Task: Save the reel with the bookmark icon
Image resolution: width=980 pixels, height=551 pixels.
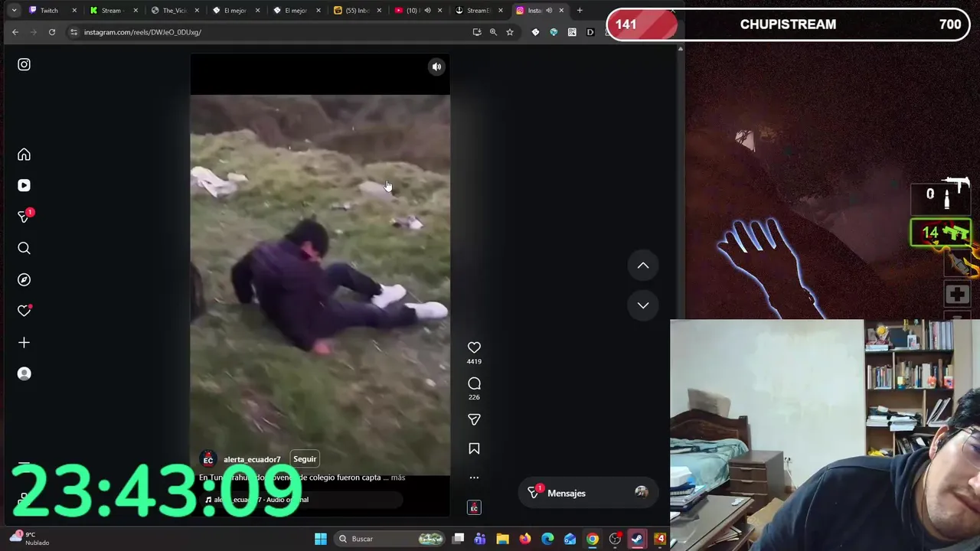Action: point(474,448)
